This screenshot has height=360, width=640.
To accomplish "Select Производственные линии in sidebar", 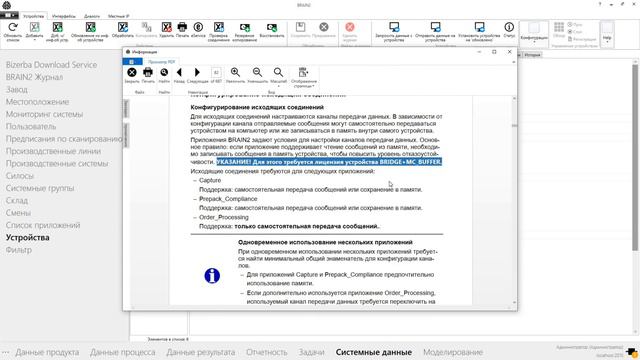I will [53, 151].
